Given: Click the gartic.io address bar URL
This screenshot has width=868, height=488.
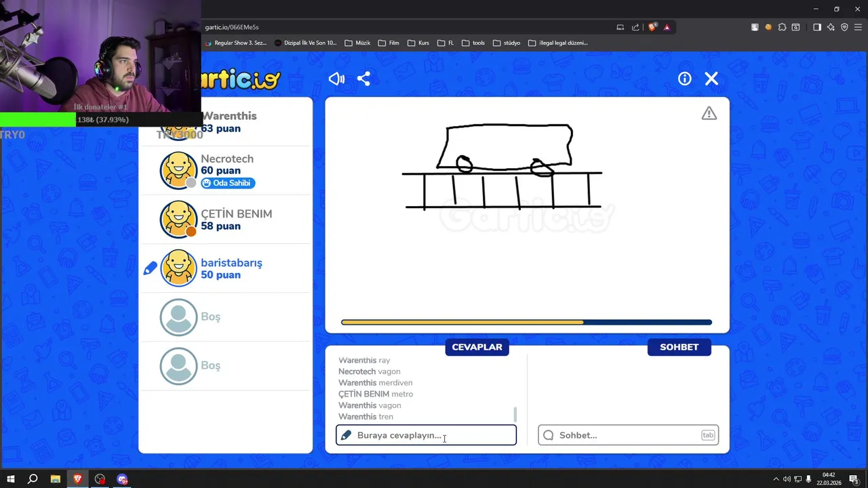Looking at the screenshot, I should click(x=232, y=27).
